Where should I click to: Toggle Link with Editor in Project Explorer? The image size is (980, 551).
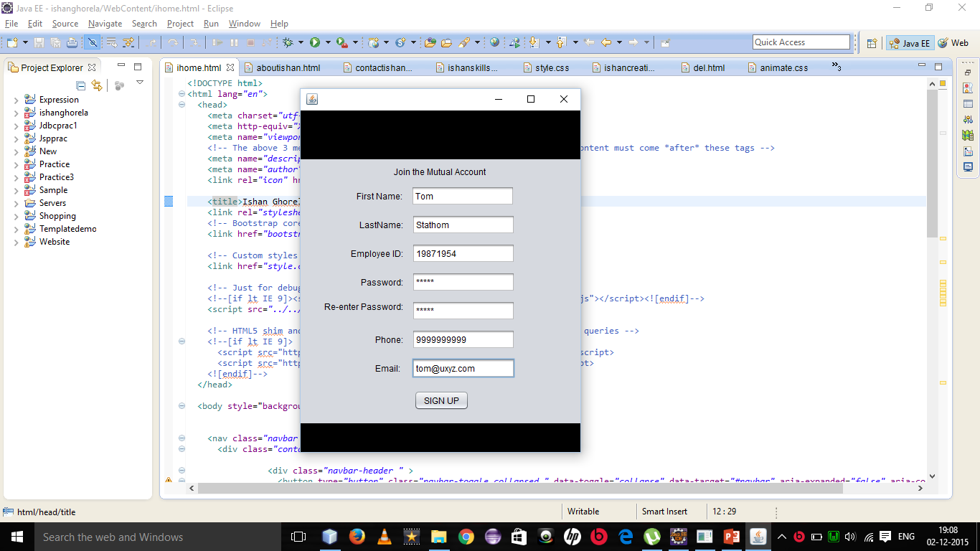click(97, 85)
